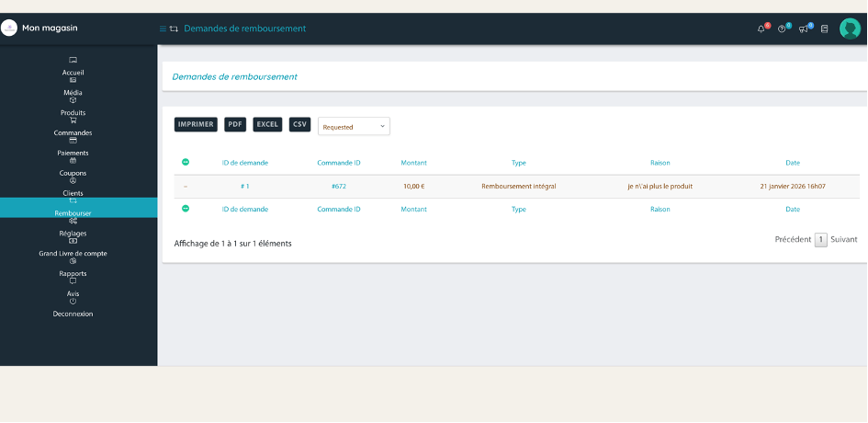Open the announcements megaphone icon

coord(803,29)
